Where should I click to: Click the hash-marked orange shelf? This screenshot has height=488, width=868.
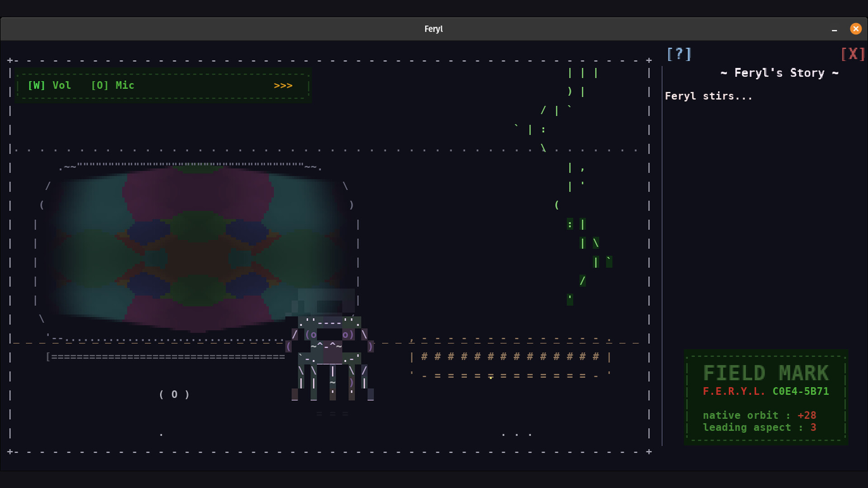(x=510, y=357)
